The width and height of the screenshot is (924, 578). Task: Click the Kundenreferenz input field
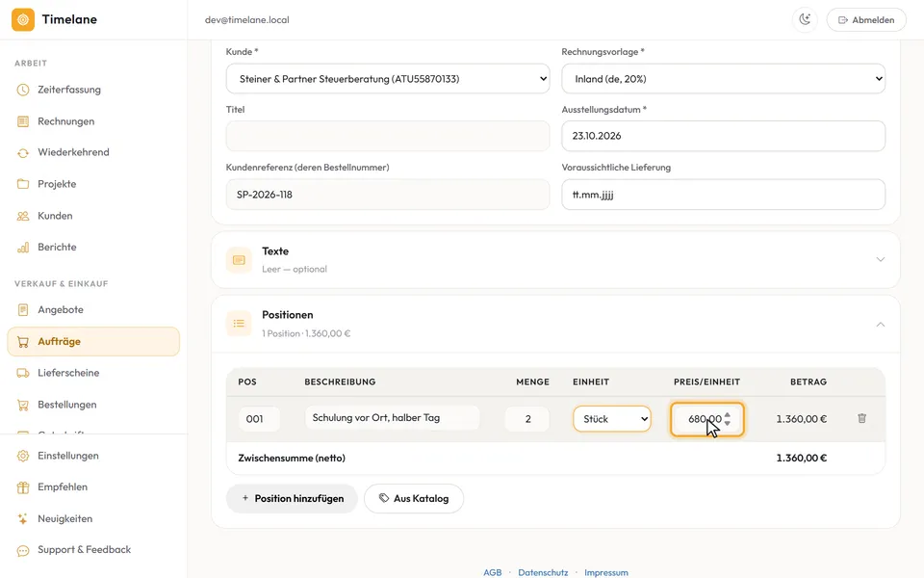click(x=388, y=195)
